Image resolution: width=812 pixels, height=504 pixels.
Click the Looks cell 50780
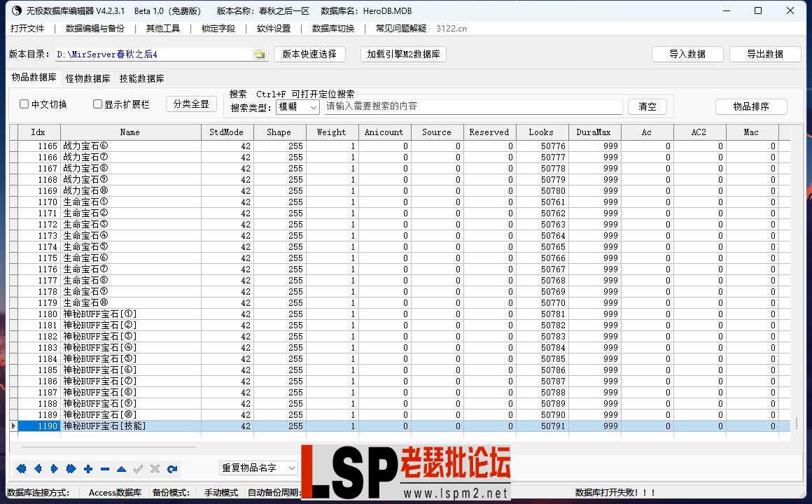pyautogui.click(x=542, y=190)
